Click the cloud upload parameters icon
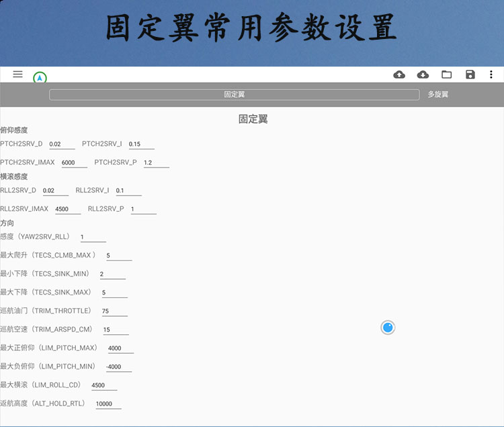 pyautogui.click(x=399, y=75)
